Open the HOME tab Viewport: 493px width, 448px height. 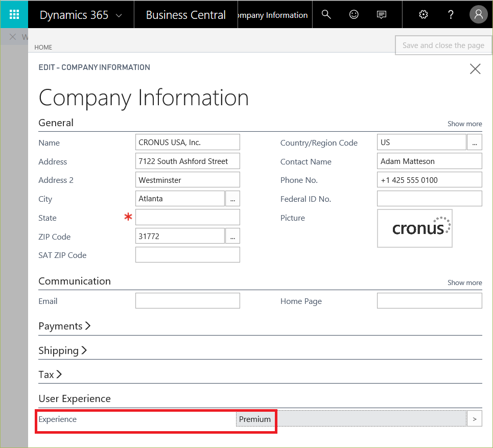[43, 47]
